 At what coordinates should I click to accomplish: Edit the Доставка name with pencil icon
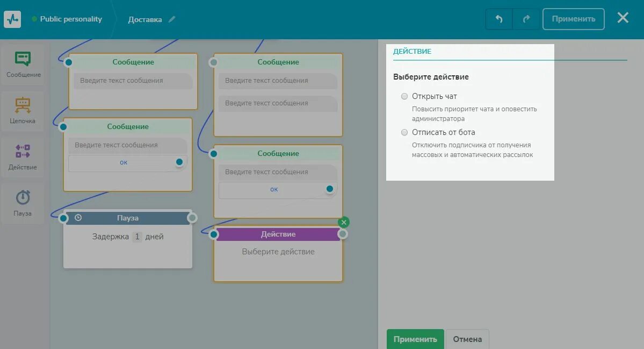(172, 19)
